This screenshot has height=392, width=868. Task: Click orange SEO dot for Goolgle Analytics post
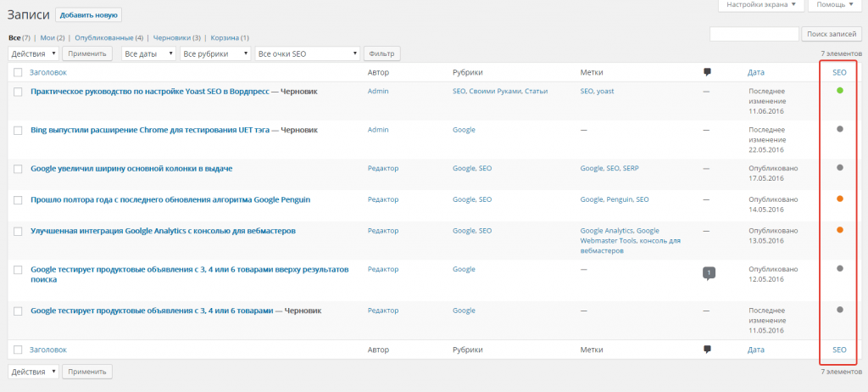coord(840,230)
